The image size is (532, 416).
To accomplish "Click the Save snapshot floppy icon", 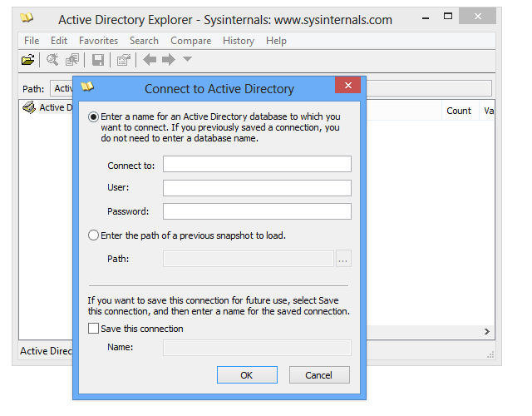I will tap(98, 60).
